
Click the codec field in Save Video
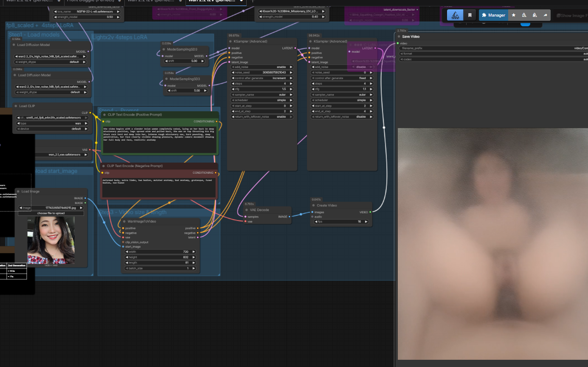click(x=494, y=59)
